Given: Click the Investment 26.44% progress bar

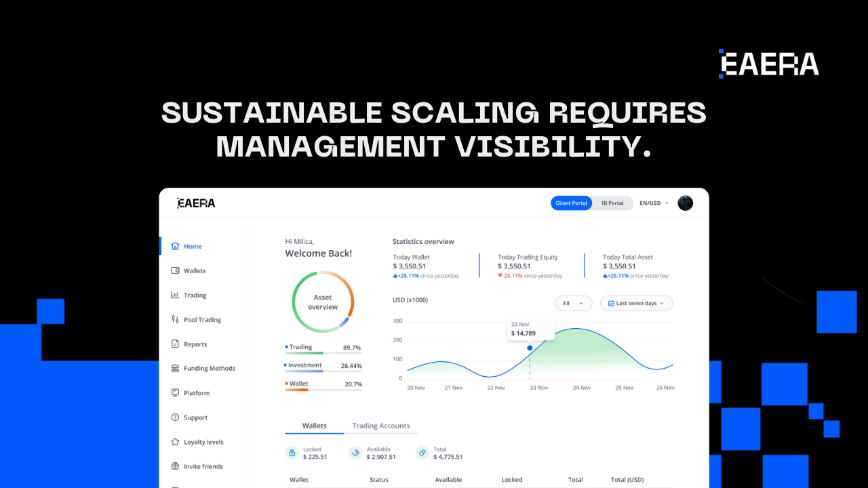Looking at the screenshot, I should click(x=323, y=371).
